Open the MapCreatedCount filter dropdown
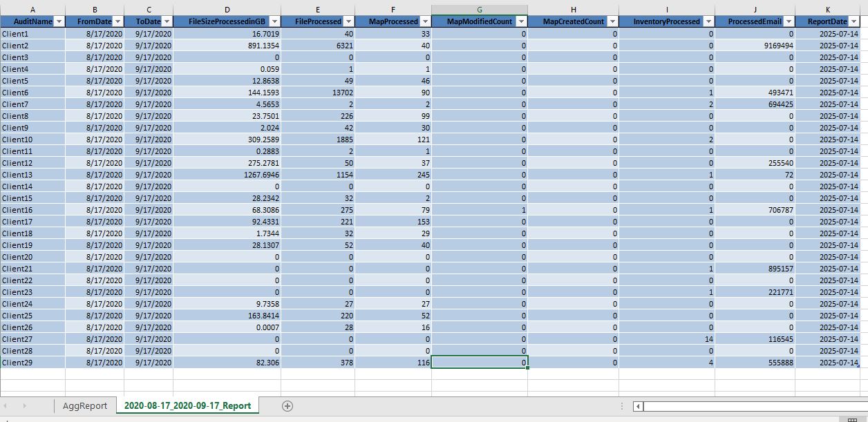Viewport: 868px width, 422px height. 612,21
